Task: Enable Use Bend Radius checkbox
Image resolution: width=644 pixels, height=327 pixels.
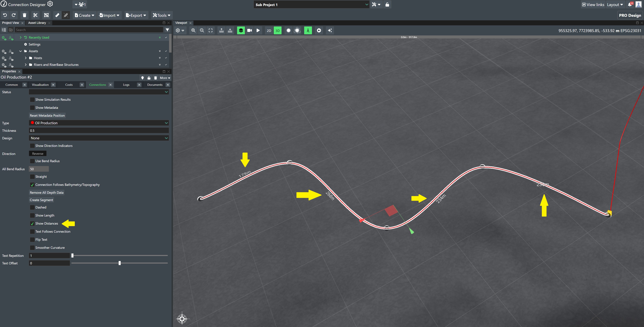Action: pyautogui.click(x=32, y=161)
